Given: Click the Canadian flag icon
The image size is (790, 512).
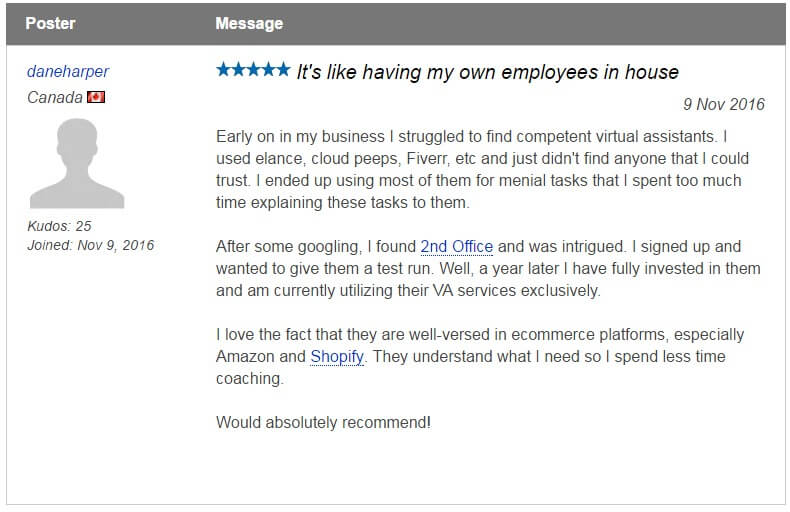Looking at the screenshot, I should click(96, 97).
